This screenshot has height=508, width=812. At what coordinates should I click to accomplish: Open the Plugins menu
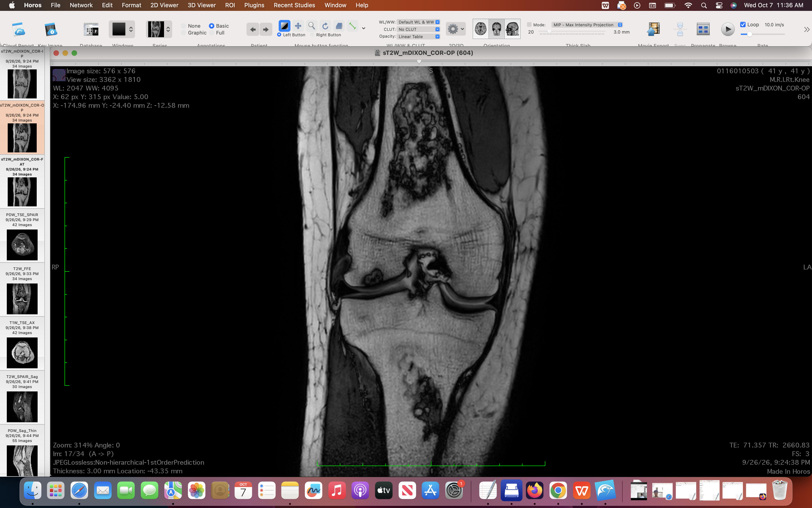(254, 5)
